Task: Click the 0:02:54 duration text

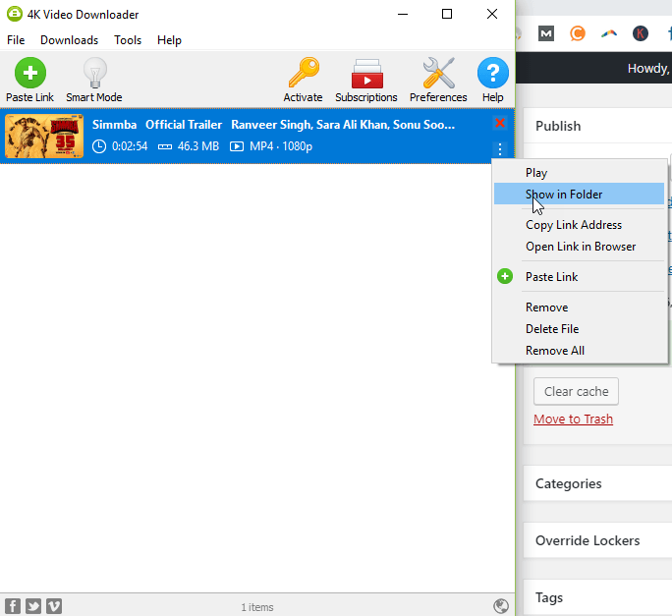Action: [130, 146]
